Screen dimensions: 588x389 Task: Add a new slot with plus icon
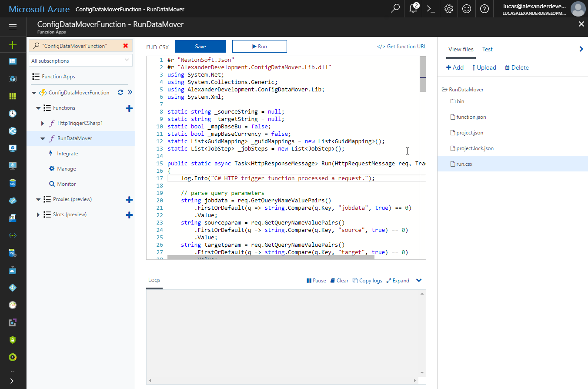[x=129, y=215]
